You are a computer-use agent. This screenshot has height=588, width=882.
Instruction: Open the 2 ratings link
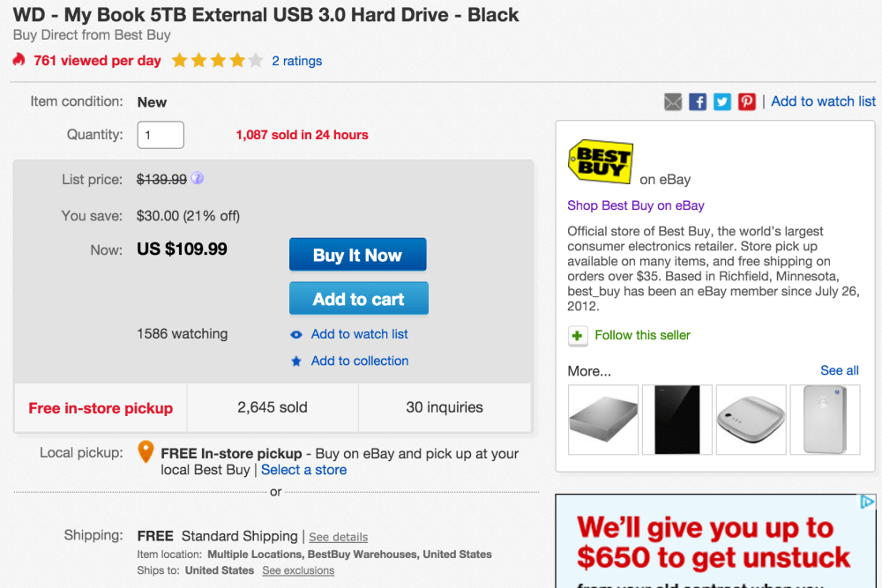(297, 61)
